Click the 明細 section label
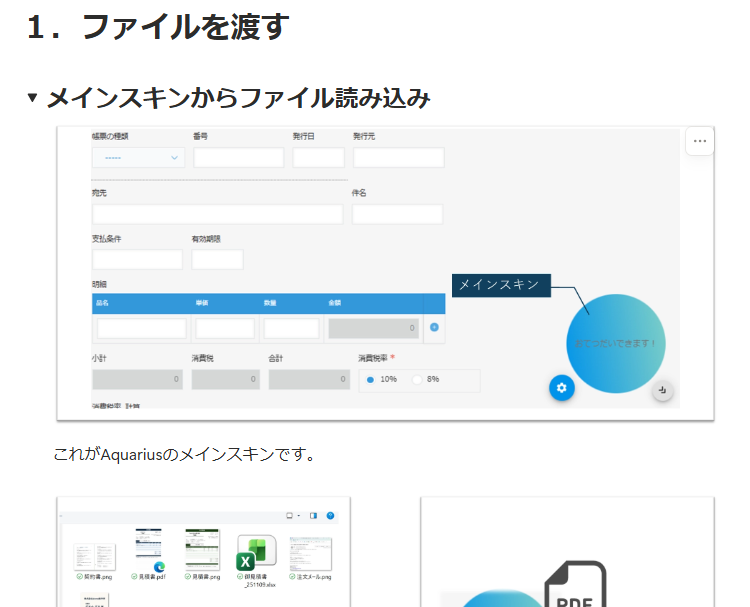This screenshot has height=607, width=750. pos(99,284)
